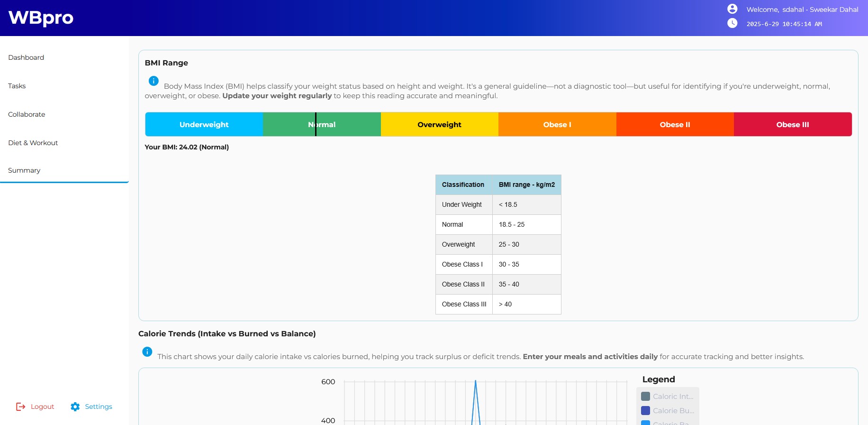Screen dimensions: 868x425
Task: Click the Logout arrow icon
Action: [x=21, y=407]
